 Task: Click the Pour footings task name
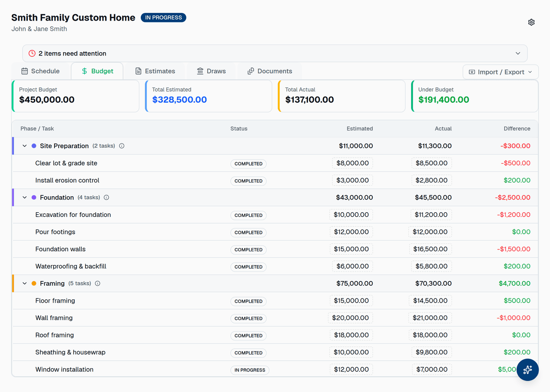[x=55, y=232]
